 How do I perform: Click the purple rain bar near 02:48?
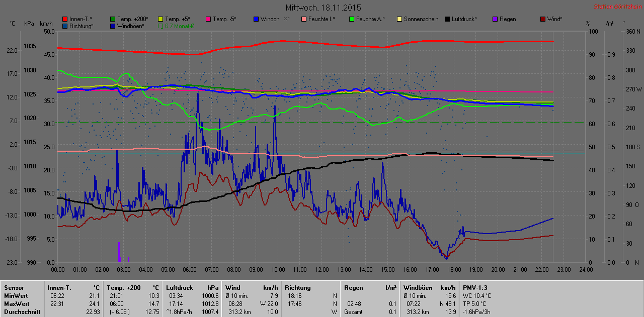[119, 252]
